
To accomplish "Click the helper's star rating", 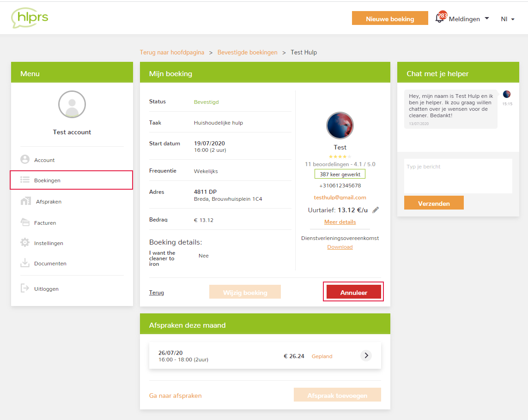I will pyautogui.click(x=340, y=156).
